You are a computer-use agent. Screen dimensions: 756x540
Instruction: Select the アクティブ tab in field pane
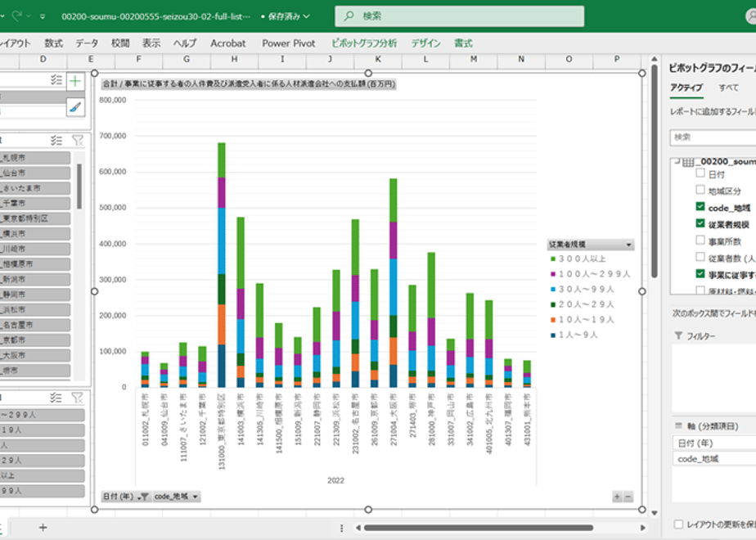pyautogui.click(x=686, y=88)
